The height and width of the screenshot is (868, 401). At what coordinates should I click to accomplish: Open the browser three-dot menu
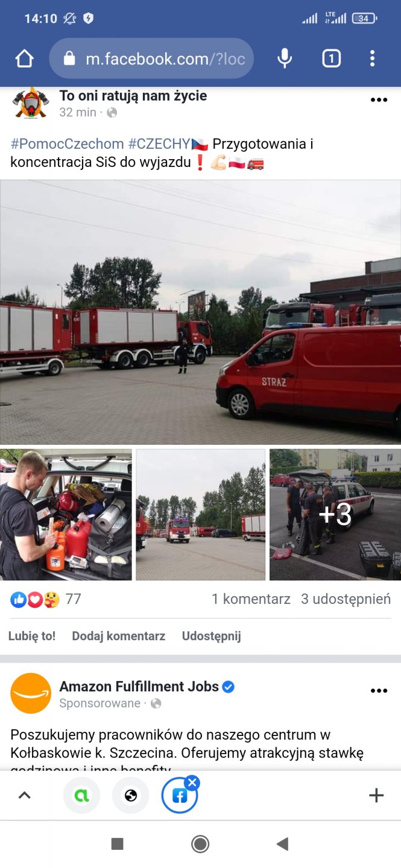click(x=372, y=58)
